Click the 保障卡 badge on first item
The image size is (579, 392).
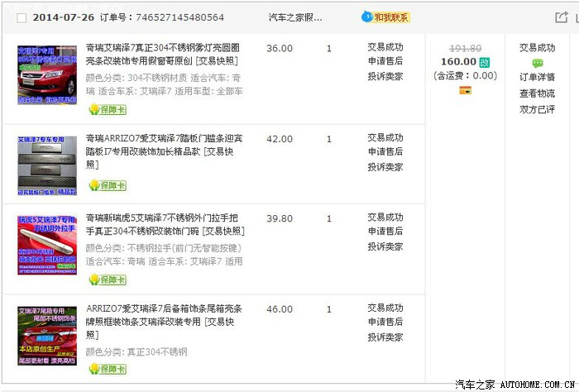[x=108, y=110]
